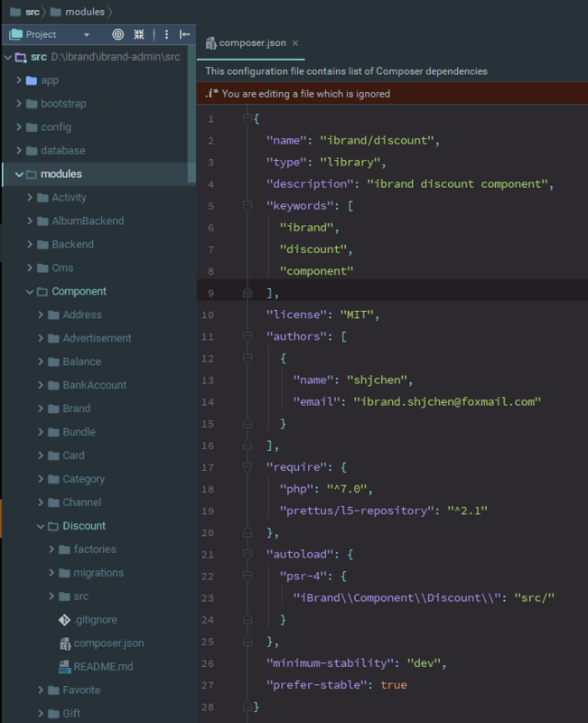Click the src breadcrumb

point(32,12)
